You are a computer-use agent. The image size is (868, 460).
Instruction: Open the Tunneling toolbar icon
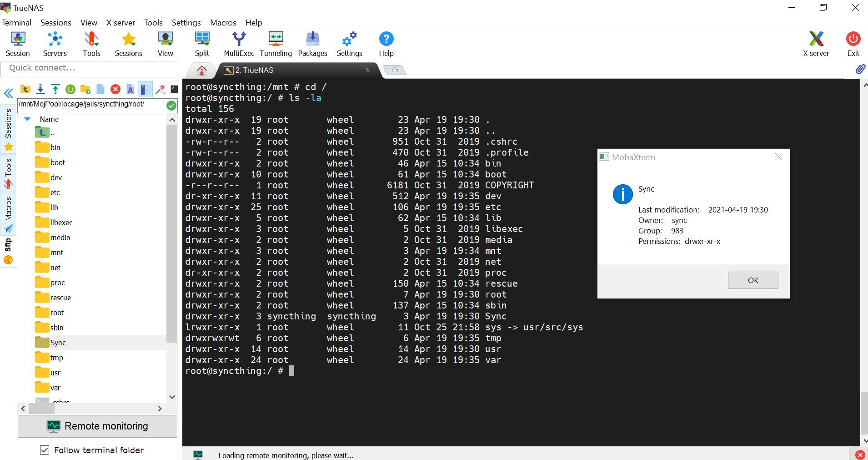(x=276, y=44)
